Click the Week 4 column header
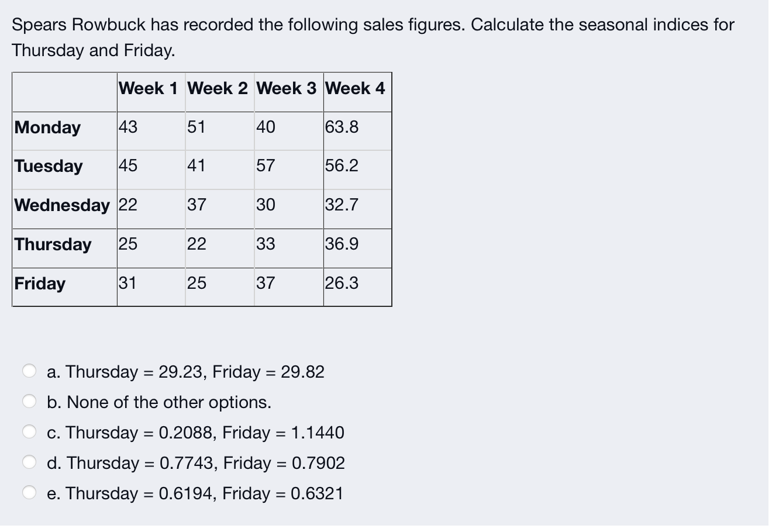The height and width of the screenshot is (532, 772). point(355,88)
